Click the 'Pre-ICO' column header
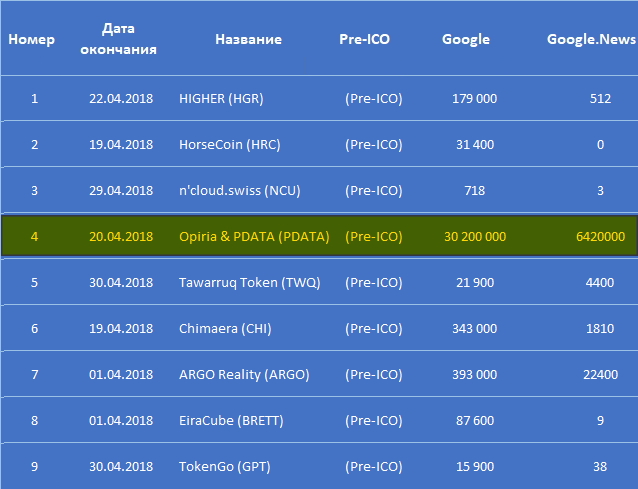Viewport: 638px width, 489px height. 365,39
